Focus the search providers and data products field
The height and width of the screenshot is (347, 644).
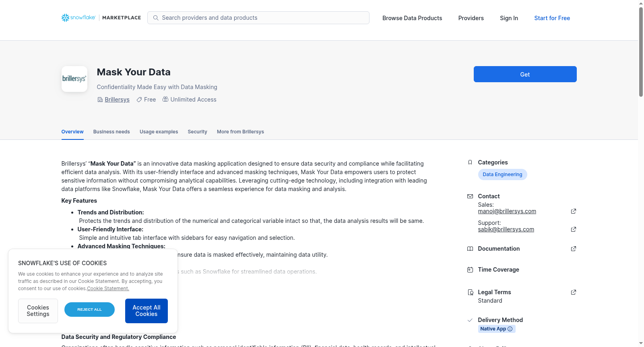click(x=258, y=18)
